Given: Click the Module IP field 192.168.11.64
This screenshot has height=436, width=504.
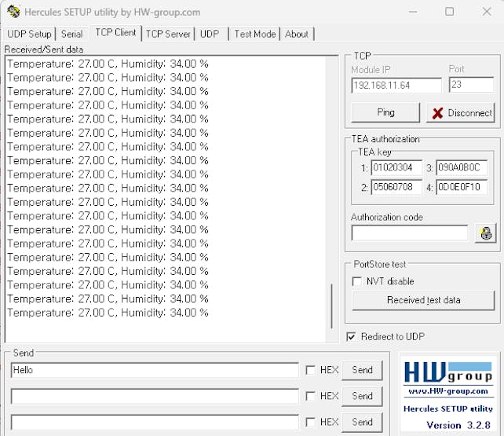Looking at the screenshot, I should (x=396, y=85).
